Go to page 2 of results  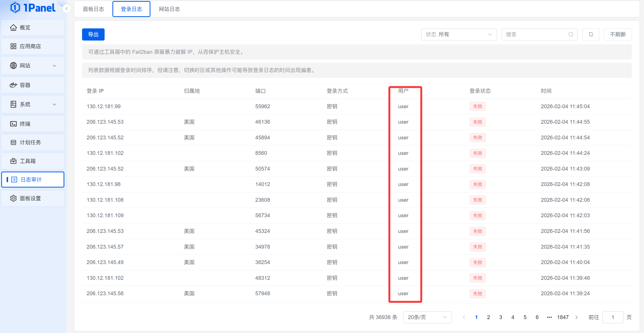pos(488,317)
